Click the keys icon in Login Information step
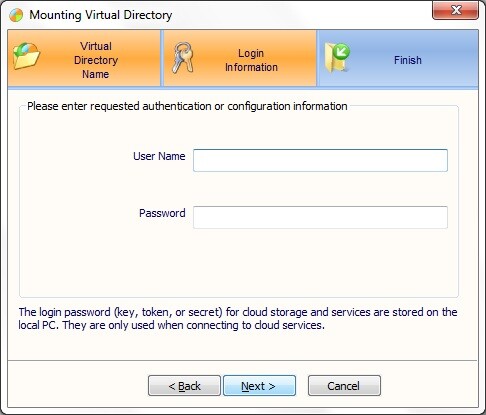The width and height of the screenshot is (486, 415). (x=183, y=58)
